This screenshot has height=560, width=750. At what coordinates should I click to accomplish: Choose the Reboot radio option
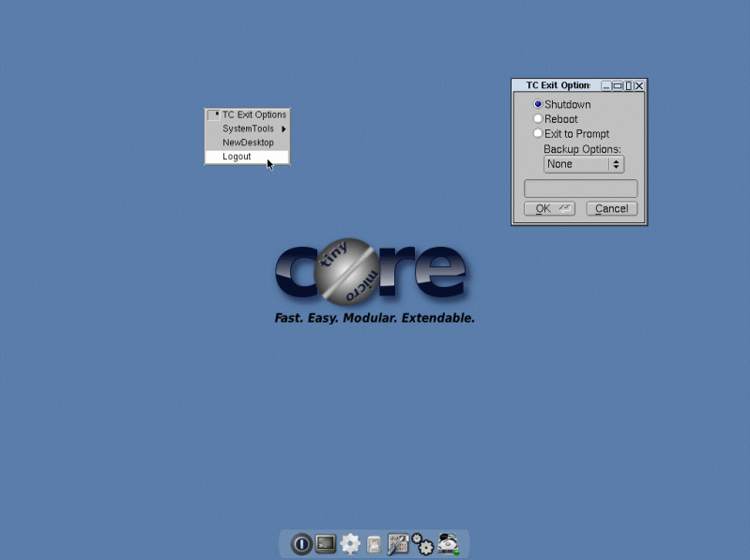[x=538, y=119]
